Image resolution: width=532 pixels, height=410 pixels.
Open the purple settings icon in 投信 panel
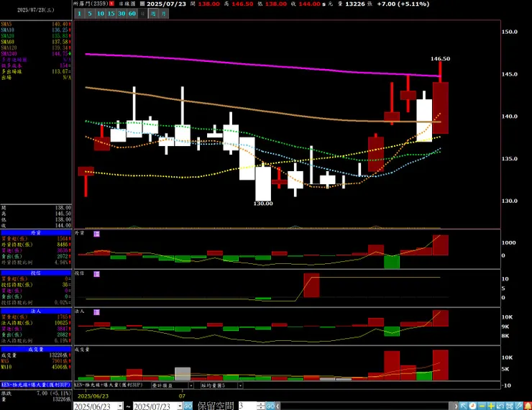tap(97, 274)
